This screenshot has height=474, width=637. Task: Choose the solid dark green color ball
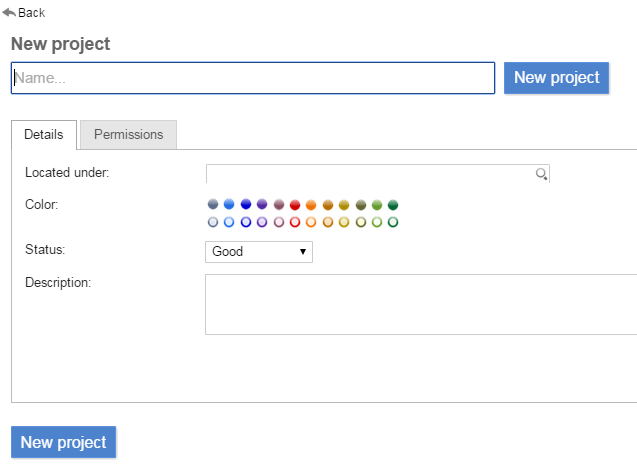click(393, 205)
